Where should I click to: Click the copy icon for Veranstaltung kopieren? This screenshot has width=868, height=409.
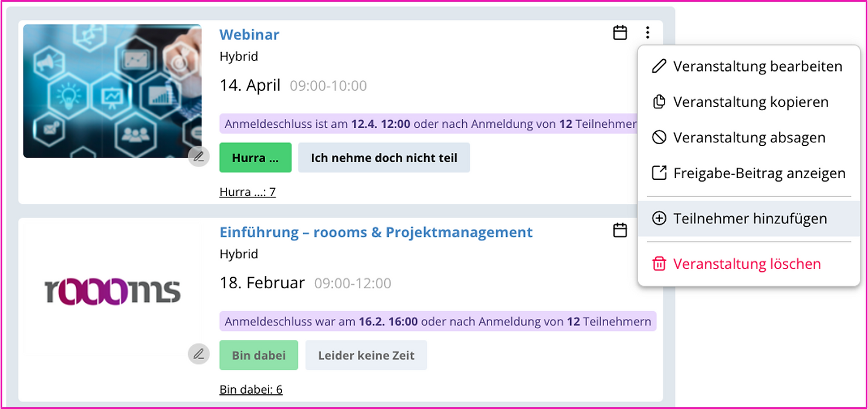pos(659,102)
